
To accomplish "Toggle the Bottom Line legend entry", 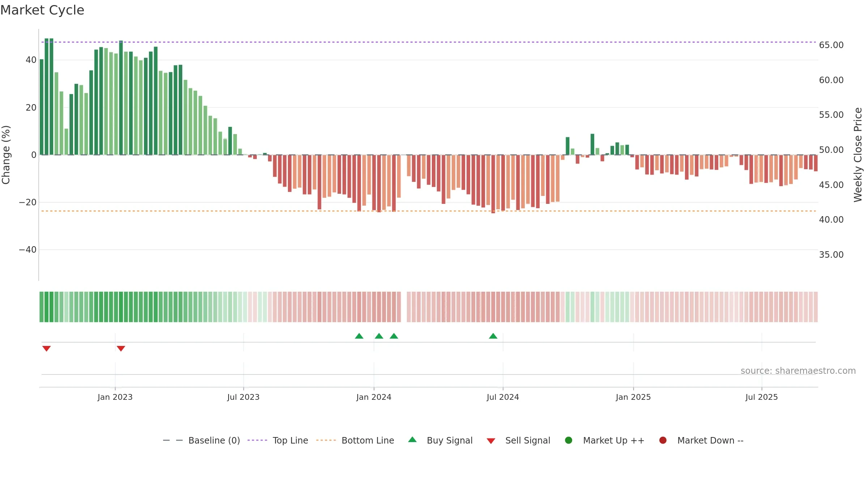I will [355, 440].
